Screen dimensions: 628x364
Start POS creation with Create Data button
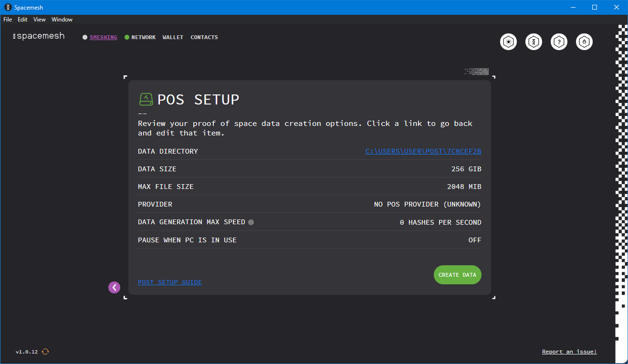click(458, 275)
